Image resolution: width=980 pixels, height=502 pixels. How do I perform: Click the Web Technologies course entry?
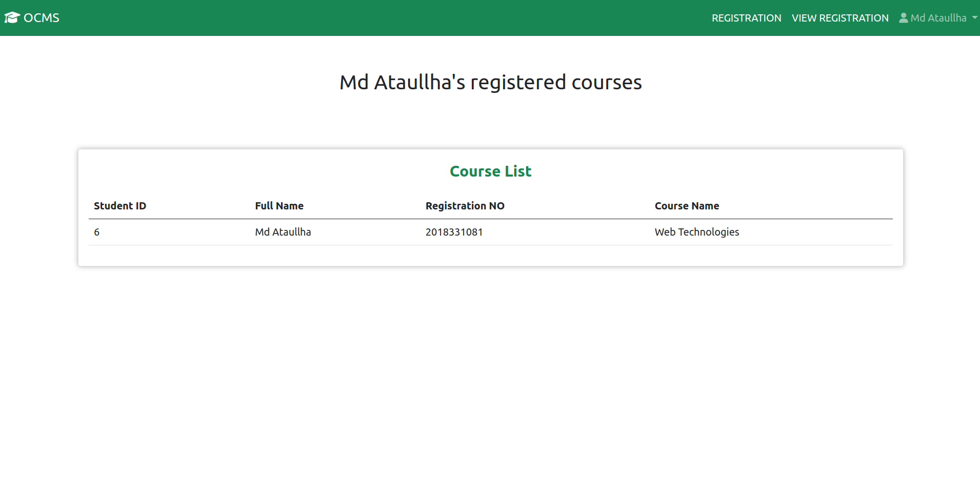(697, 232)
